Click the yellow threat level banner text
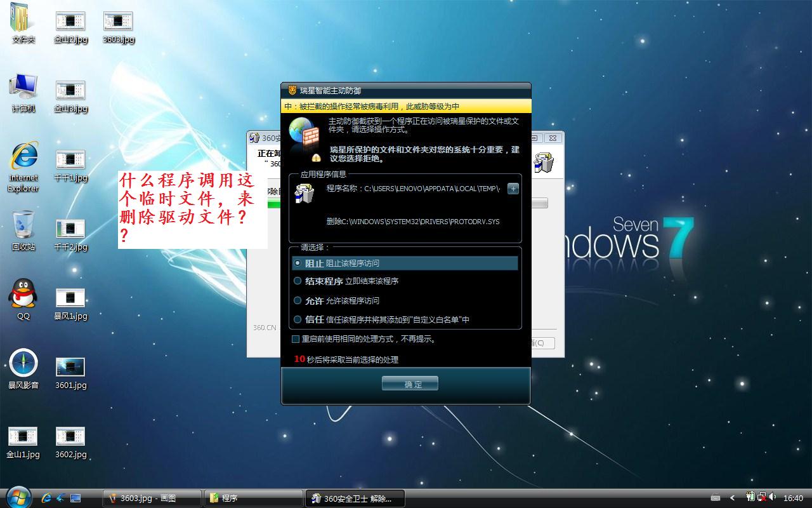The height and width of the screenshot is (508, 812). [x=372, y=107]
